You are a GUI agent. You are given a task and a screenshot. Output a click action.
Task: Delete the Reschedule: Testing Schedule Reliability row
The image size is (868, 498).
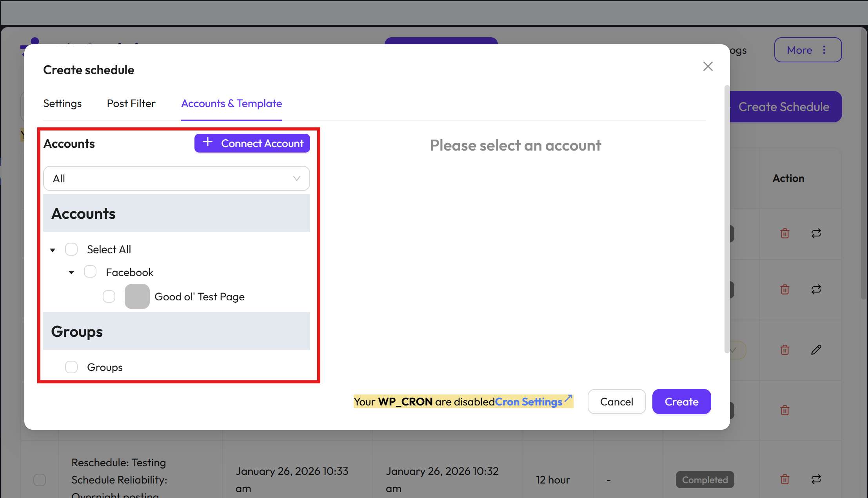pos(784,479)
